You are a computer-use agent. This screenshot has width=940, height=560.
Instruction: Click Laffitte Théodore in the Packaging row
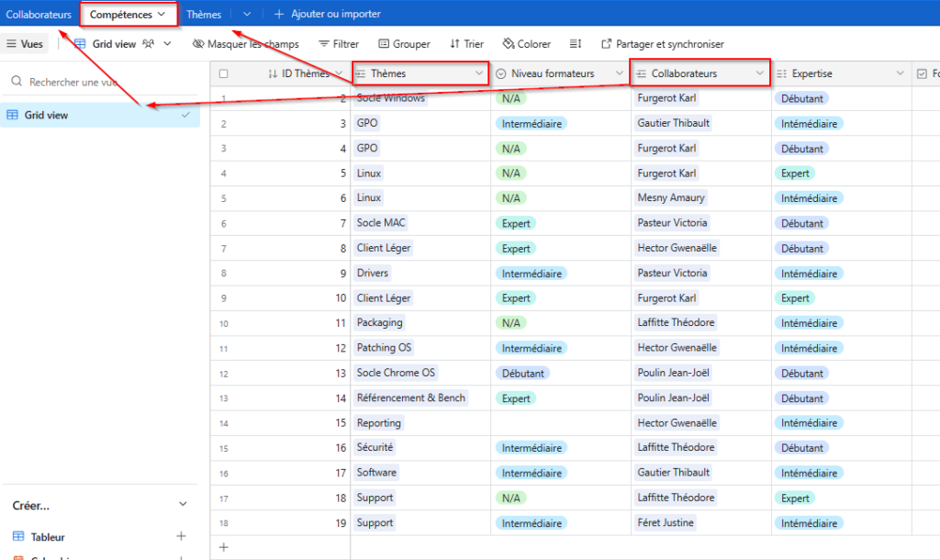pos(676,322)
